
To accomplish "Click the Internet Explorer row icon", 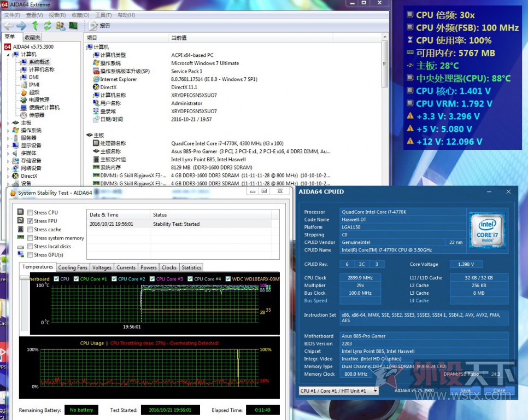I will (x=96, y=79).
